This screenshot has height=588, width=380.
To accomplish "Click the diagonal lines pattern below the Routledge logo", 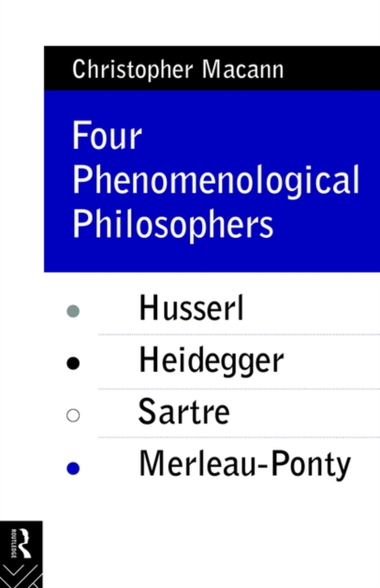I will (21, 576).
